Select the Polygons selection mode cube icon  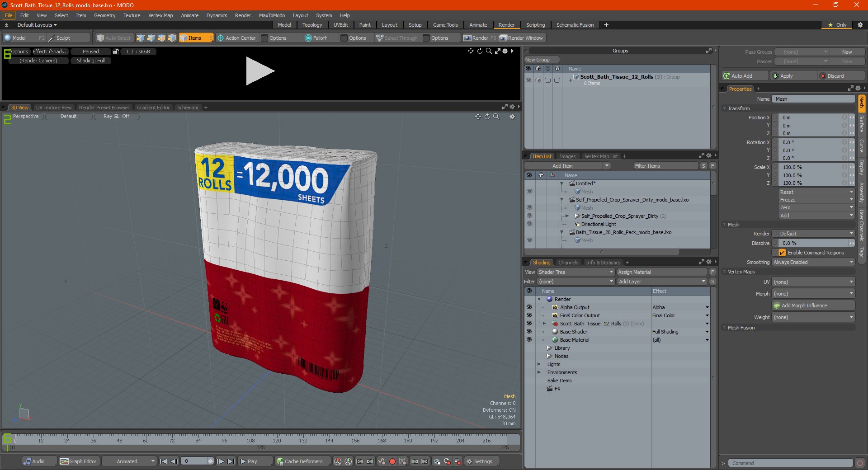point(161,38)
